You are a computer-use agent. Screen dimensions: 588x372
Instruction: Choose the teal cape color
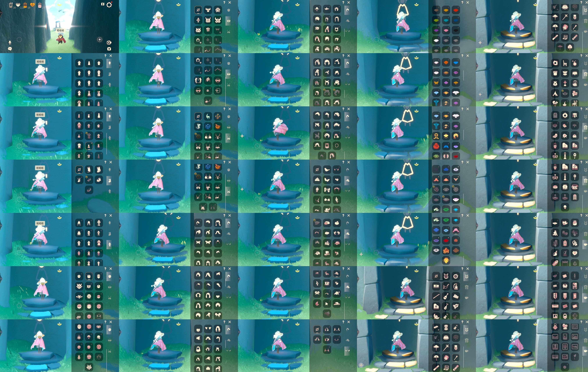tap(446, 20)
